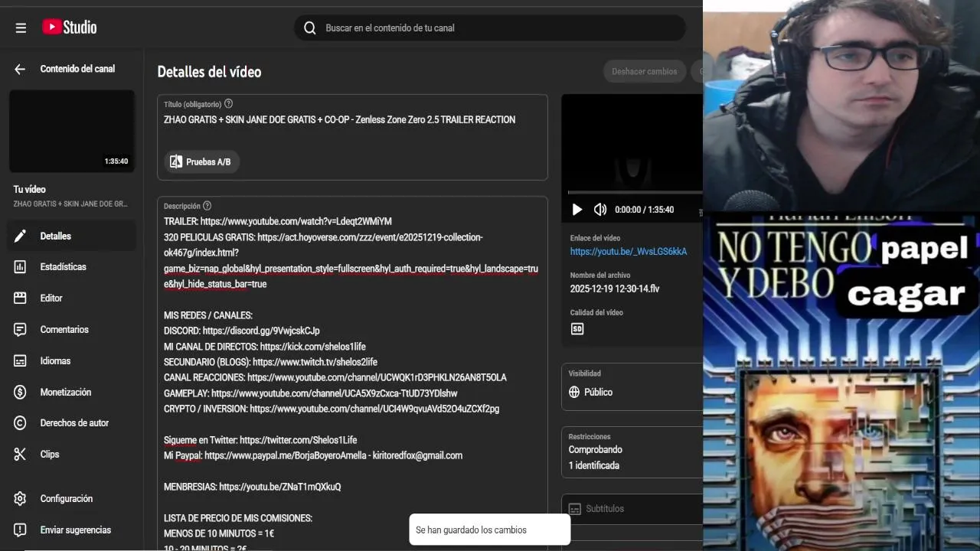Click the TRAILER youtube link line
The image size is (980, 551).
(x=278, y=222)
